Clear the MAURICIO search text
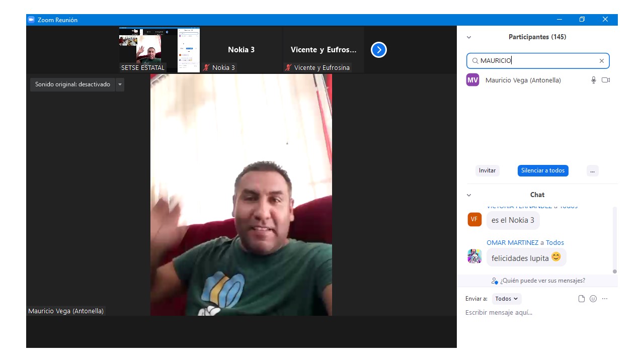The image size is (644, 362). coord(601,61)
